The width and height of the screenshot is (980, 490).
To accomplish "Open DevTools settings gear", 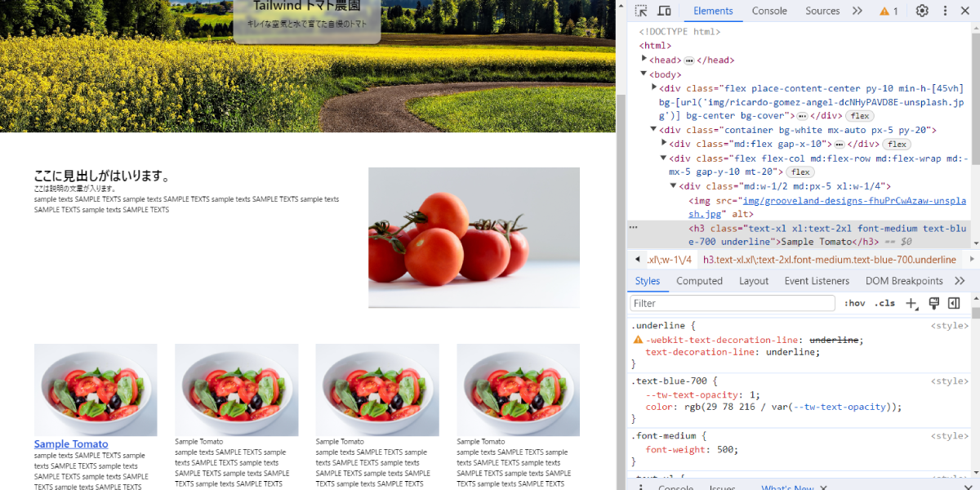I will (x=922, y=11).
